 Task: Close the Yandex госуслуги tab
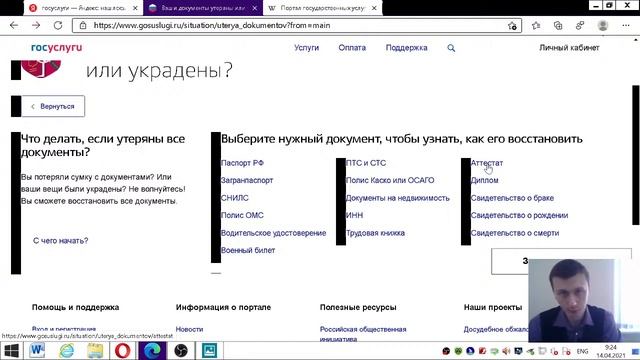click(x=135, y=8)
